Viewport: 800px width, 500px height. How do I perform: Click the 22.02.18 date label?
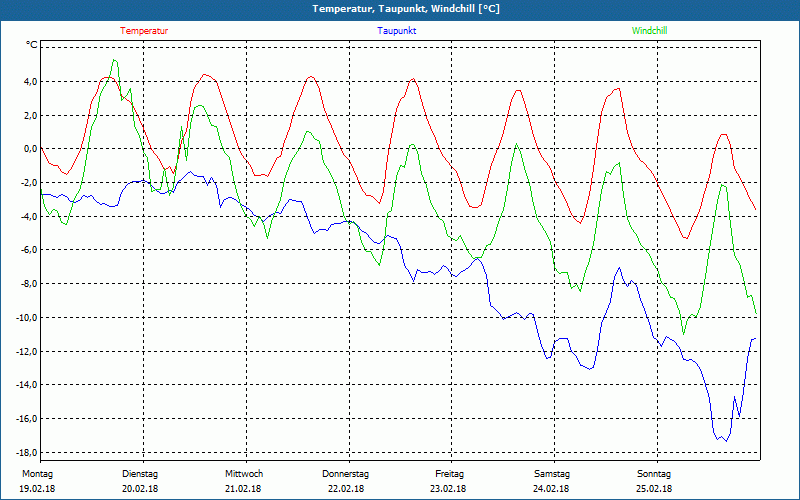[x=346, y=489]
